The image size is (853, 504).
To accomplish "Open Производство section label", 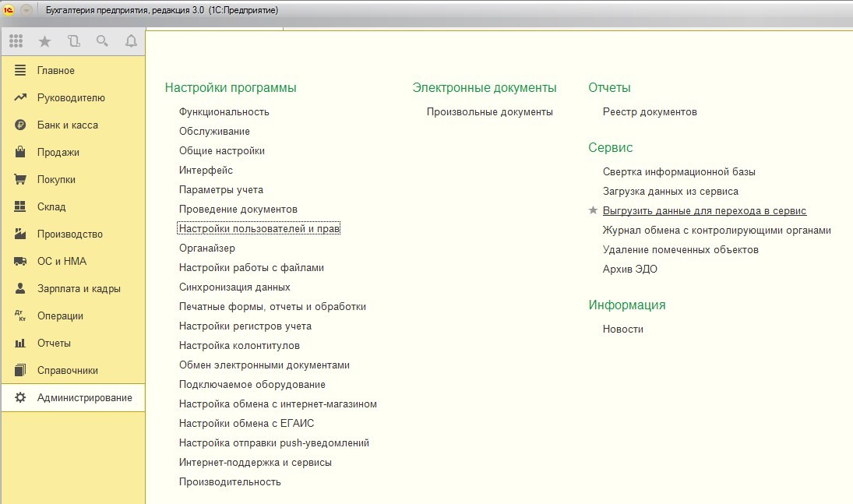I will pos(69,234).
